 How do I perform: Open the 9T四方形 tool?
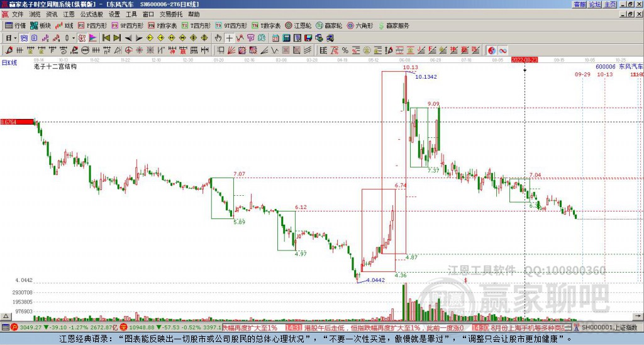coord(231,25)
